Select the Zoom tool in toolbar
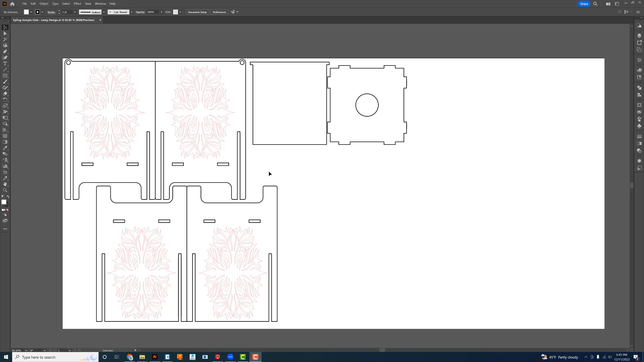The width and height of the screenshot is (644, 362). point(5,190)
